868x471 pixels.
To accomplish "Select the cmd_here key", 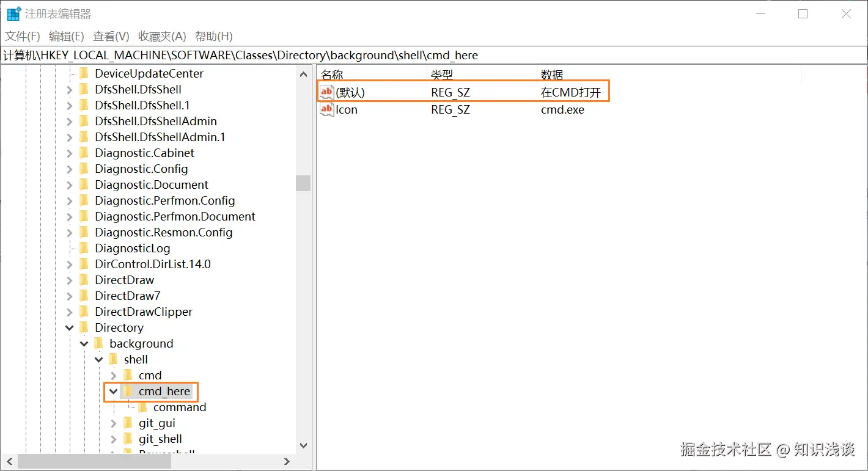I will pos(164,392).
